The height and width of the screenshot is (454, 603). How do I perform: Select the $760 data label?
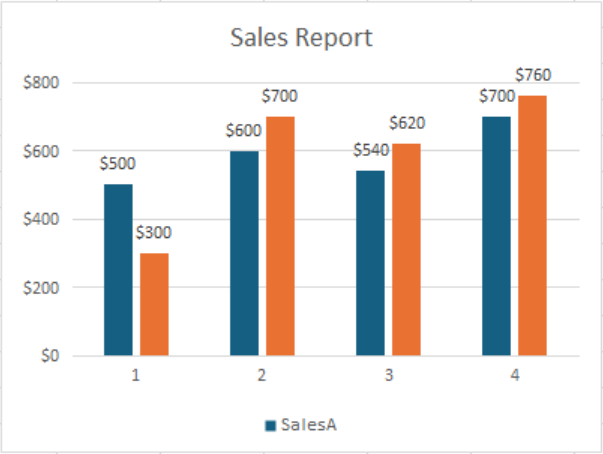coord(533,75)
